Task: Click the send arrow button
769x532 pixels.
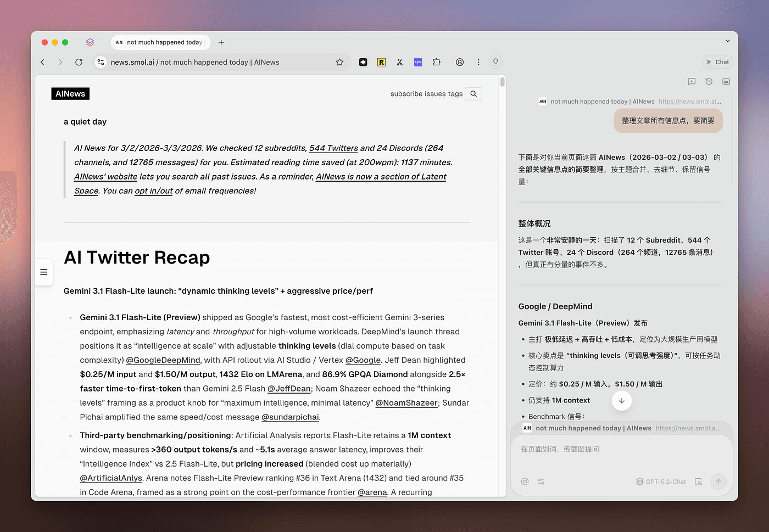Action: 718,481
